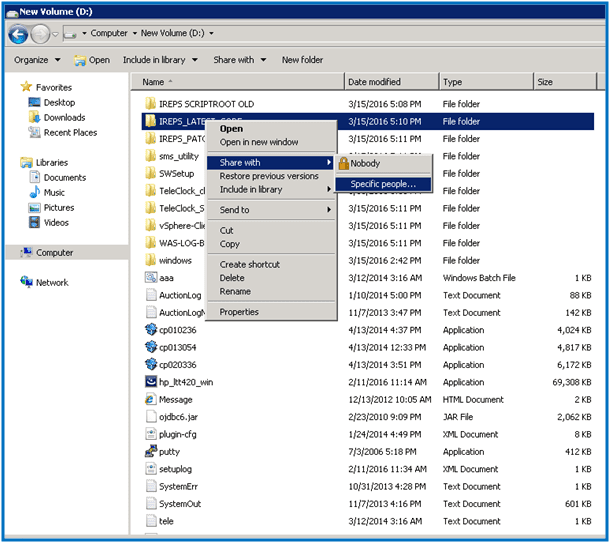
Task: Expand the Computer breadcrumb dropdown arrow
Action: click(134, 34)
